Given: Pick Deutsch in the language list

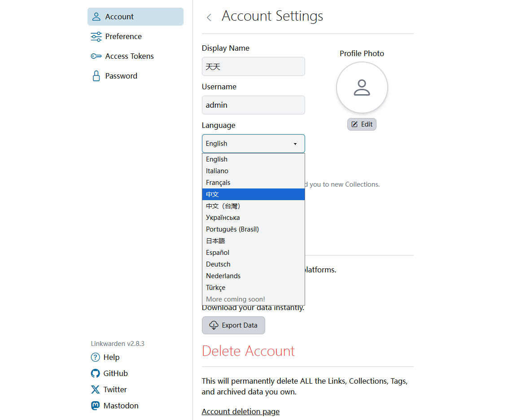Looking at the screenshot, I should point(253,265).
